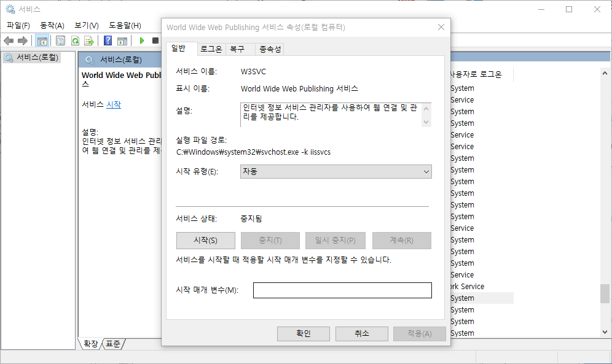Click the disabled 중지(T) button
The width and height of the screenshot is (612, 364).
pos(270,241)
